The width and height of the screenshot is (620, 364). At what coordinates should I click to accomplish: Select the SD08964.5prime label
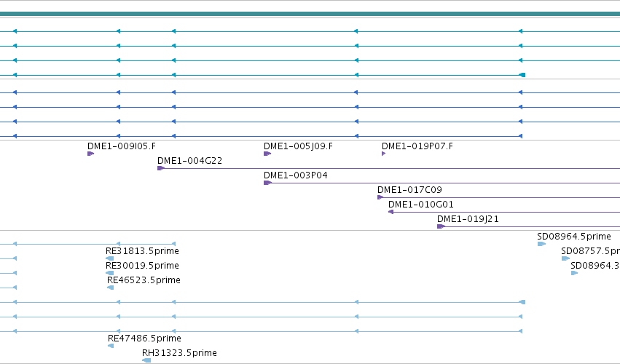coord(574,237)
